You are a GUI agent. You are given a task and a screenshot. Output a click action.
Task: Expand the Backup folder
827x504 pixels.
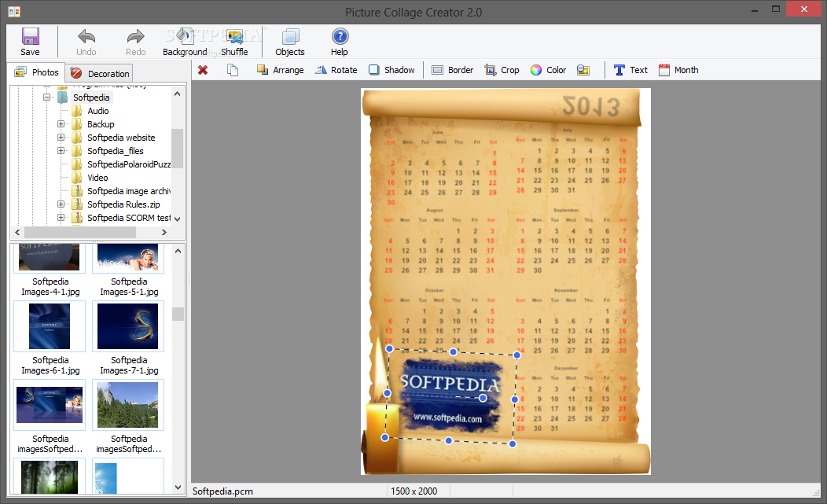point(61,124)
